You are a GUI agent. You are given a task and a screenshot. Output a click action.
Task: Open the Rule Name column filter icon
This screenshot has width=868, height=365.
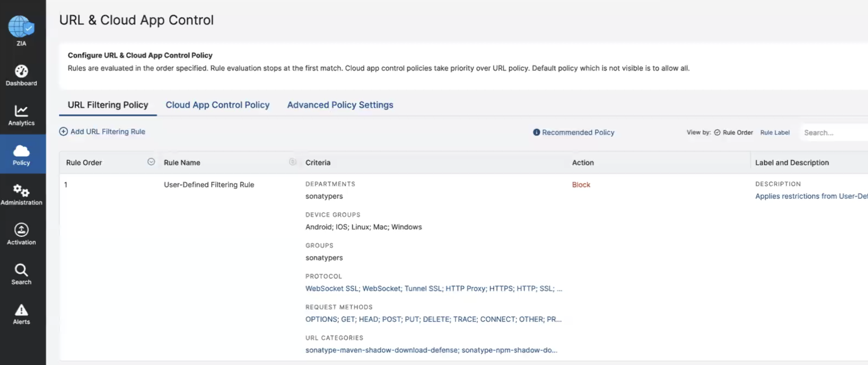[x=293, y=162]
